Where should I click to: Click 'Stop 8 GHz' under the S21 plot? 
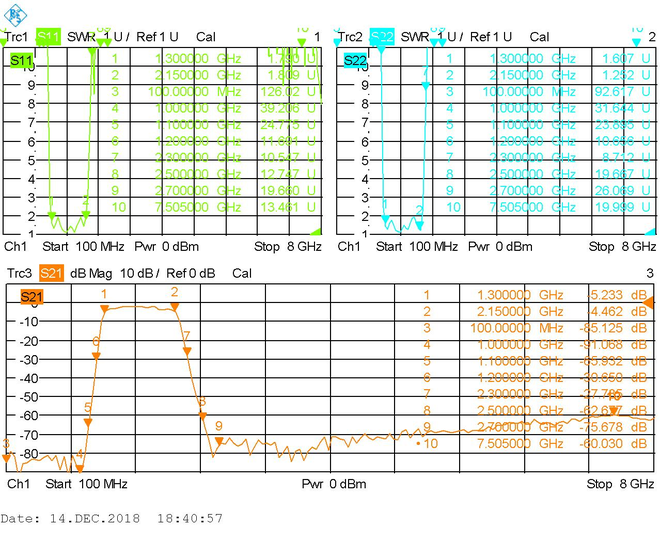pyautogui.click(x=620, y=484)
